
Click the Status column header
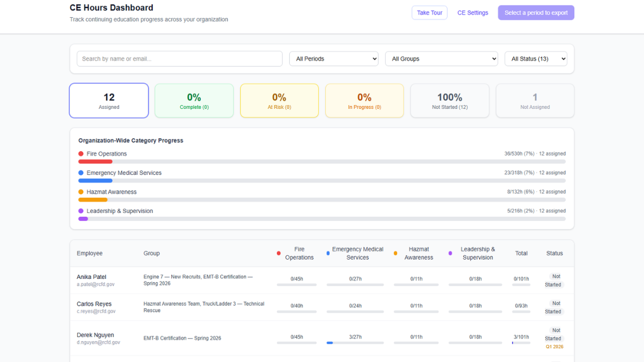(x=554, y=253)
